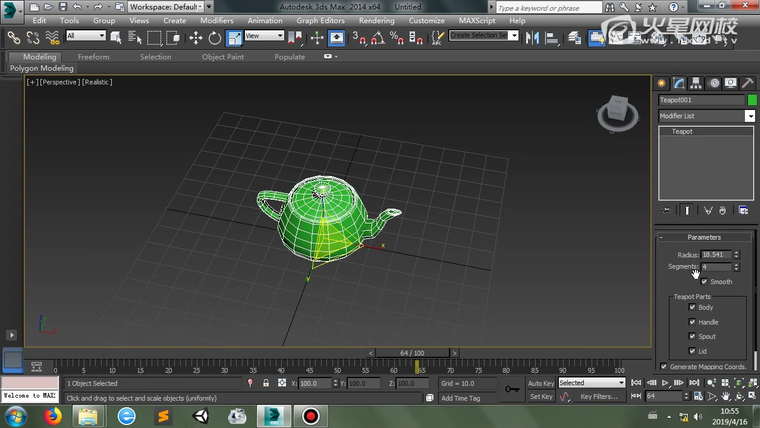Open the Workspace Default dropdown
The height and width of the screenshot is (428, 760).
166,6
